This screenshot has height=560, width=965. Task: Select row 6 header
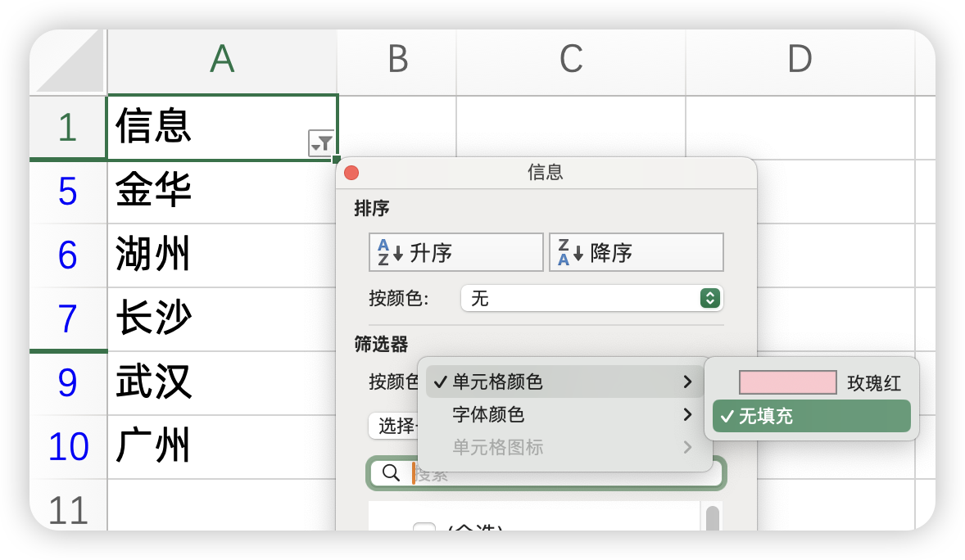68,255
